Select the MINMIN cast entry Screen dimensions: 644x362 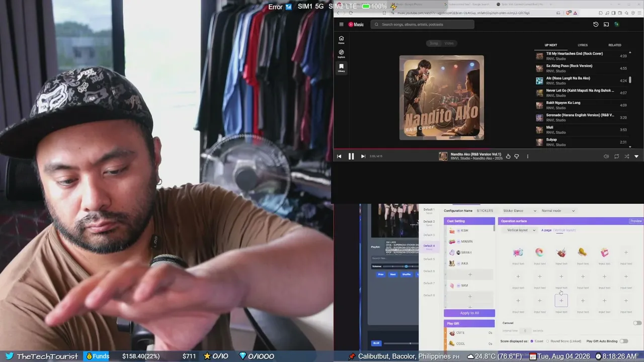click(470, 242)
